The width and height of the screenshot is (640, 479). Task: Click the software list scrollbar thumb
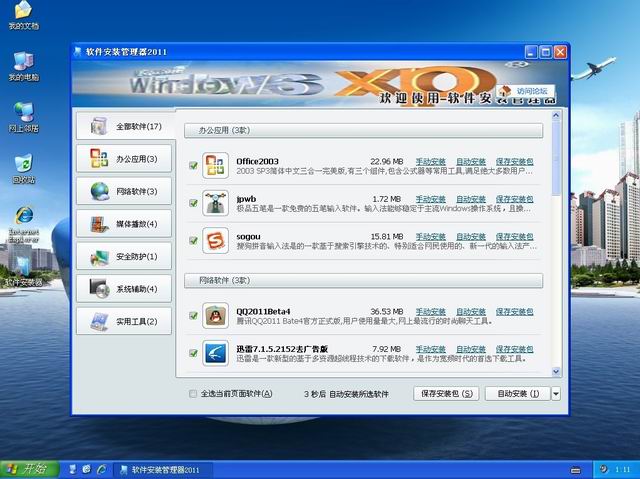point(556,158)
